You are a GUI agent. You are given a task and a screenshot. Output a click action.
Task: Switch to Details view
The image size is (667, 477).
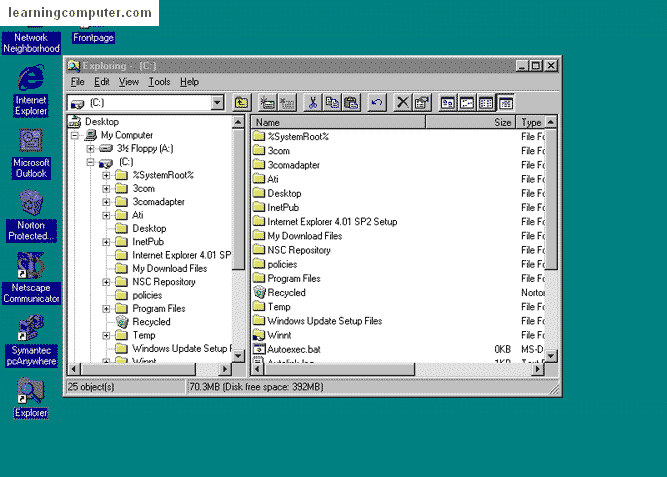505,103
